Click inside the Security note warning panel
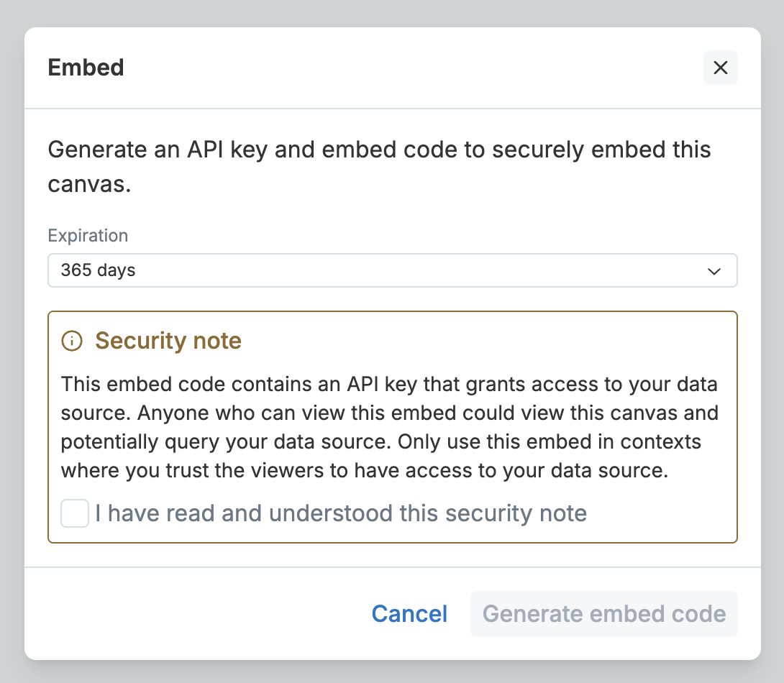This screenshot has width=784, height=683. [x=393, y=426]
